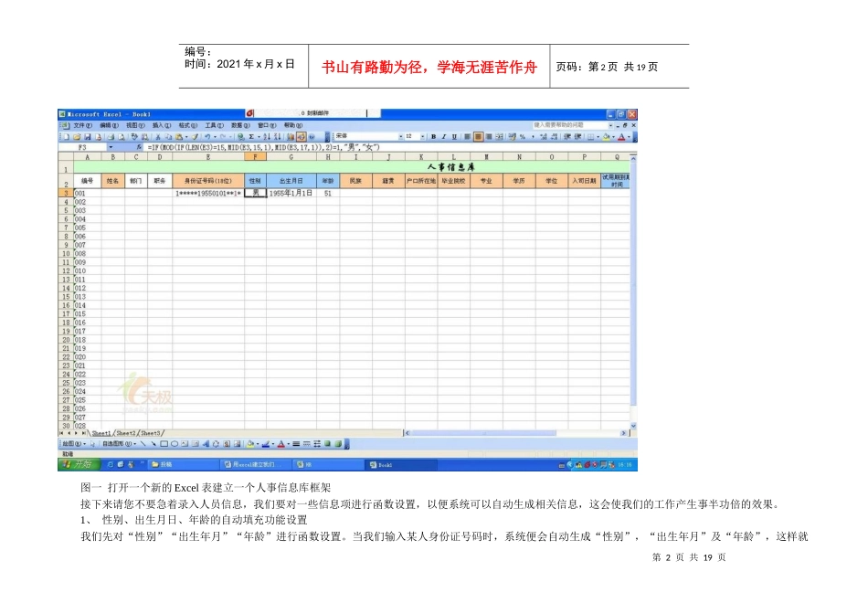Viewport: 868px width, 614px height.
Task: Click the Fill Color paint bucket
Action: pos(606,137)
